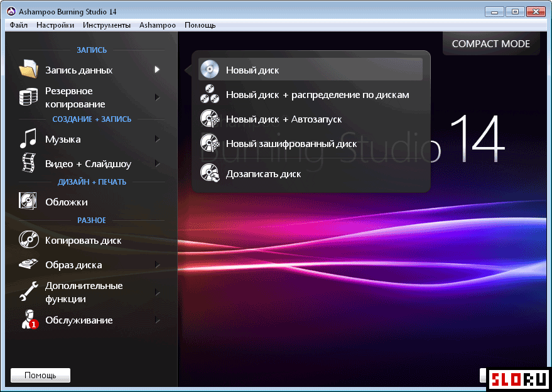Click the encrypted disc icon

click(210, 143)
